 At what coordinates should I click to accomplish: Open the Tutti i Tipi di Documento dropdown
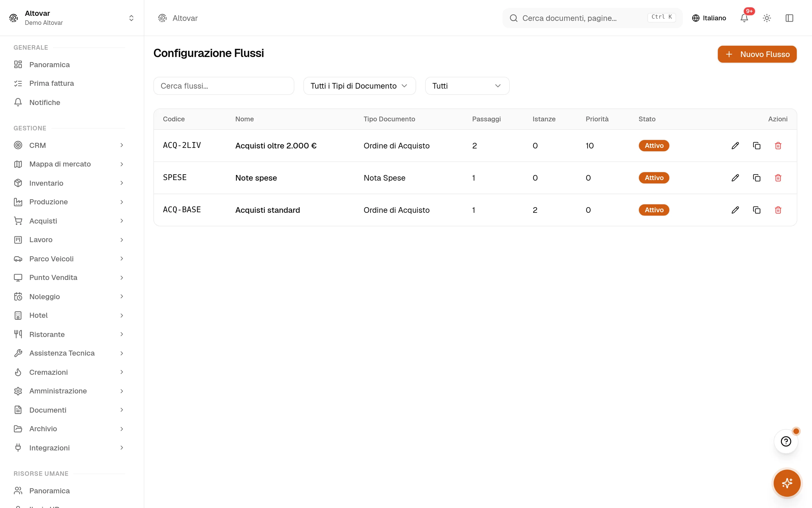(x=359, y=86)
